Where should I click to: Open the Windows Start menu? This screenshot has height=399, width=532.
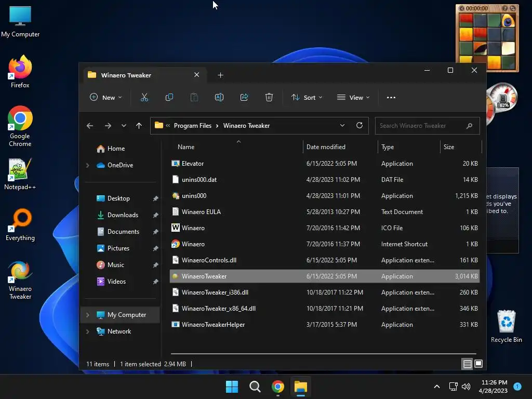tap(232, 387)
